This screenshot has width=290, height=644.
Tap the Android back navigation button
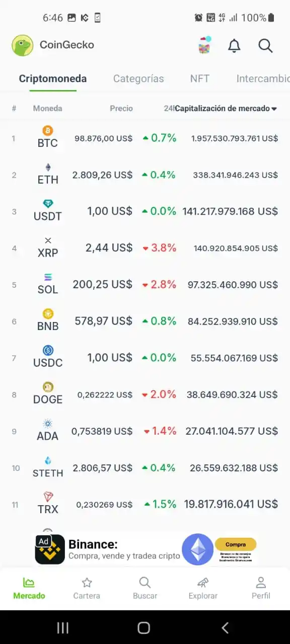coord(225,627)
